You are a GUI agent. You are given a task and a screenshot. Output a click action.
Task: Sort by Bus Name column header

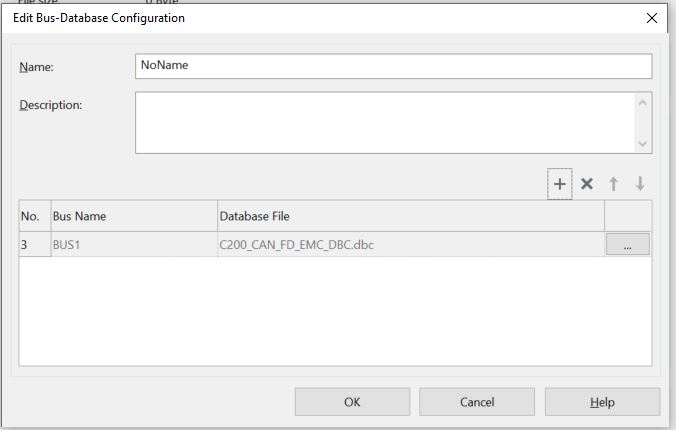[x=132, y=216]
